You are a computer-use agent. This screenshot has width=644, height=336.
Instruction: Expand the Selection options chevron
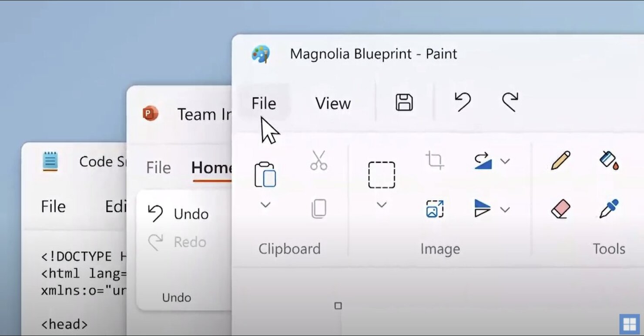click(382, 205)
